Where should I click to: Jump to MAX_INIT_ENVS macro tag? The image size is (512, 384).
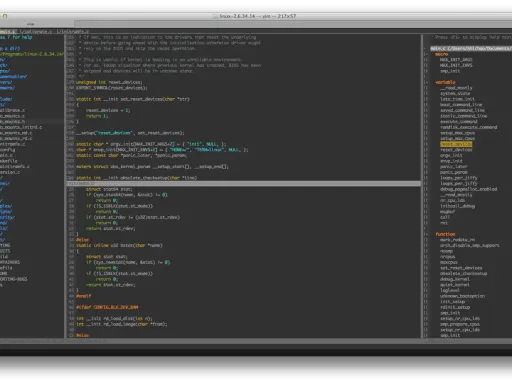tap(456, 65)
